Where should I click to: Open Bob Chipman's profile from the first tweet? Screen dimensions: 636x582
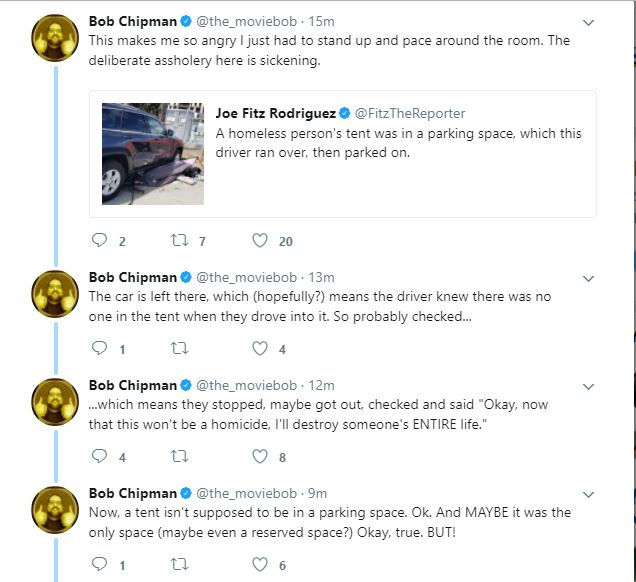pyautogui.click(x=133, y=21)
